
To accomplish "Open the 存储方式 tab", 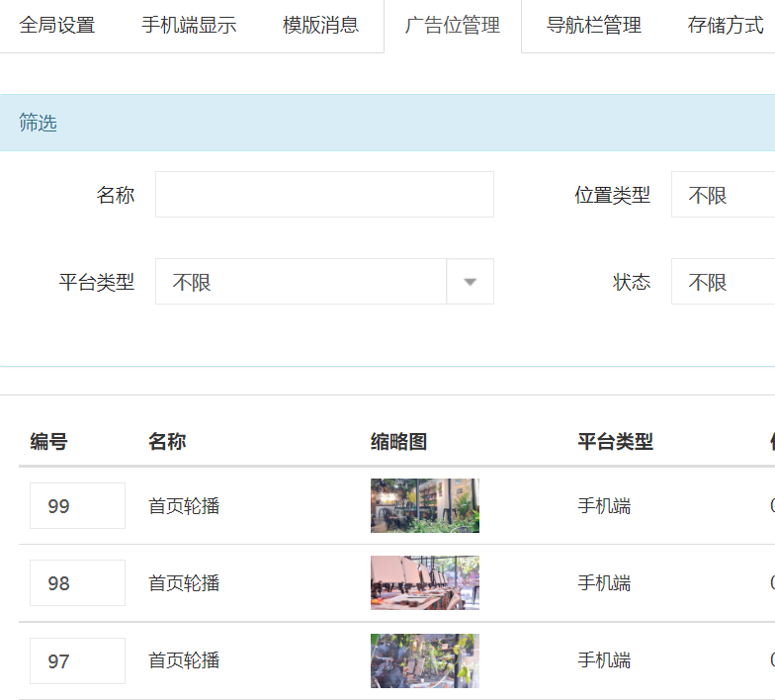I will click(726, 26).
